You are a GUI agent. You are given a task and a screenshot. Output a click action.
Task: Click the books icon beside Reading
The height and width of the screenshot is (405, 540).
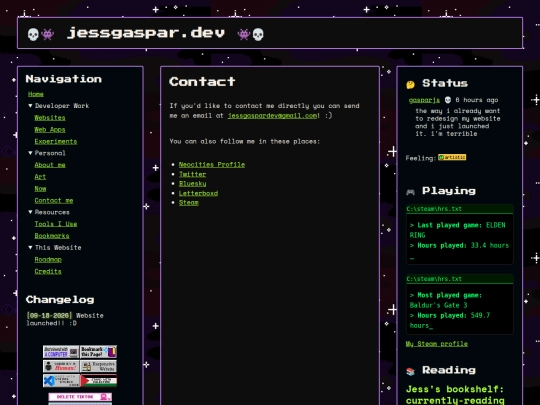coord(411,371)
